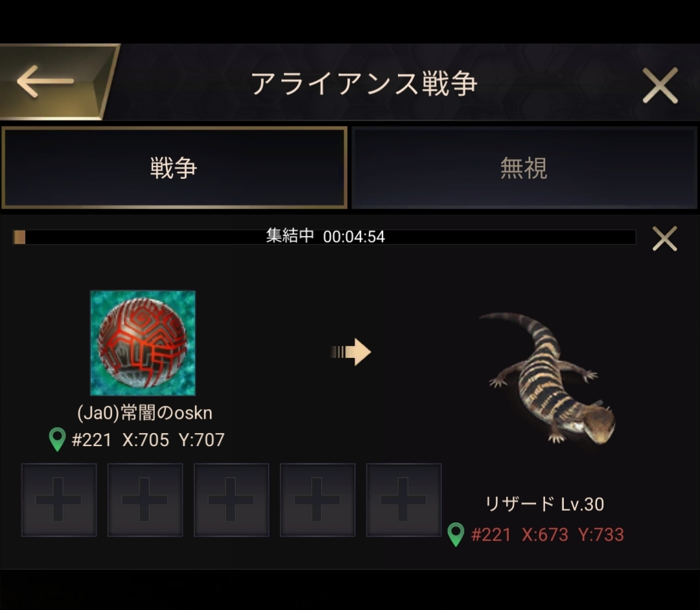This screenshot has width=700, height=610.
Task: Tap the march direction arrow icon
Action: (351, 352)
